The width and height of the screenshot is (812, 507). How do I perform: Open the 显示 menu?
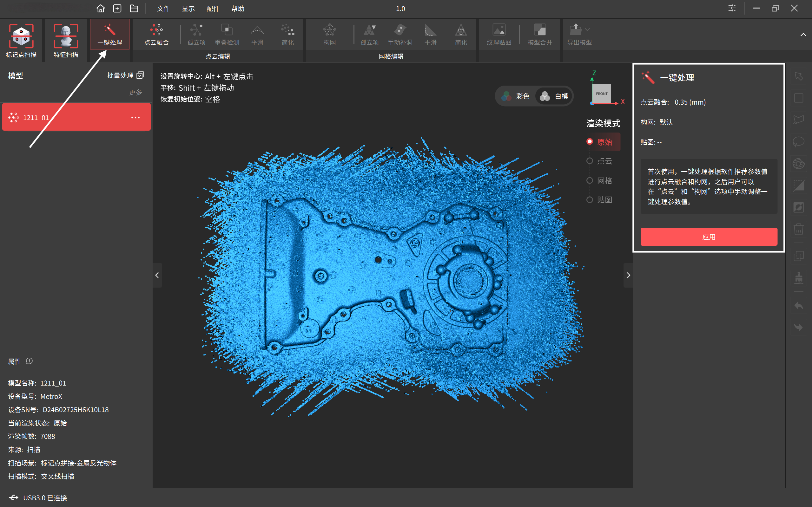[x=188, y=9]
